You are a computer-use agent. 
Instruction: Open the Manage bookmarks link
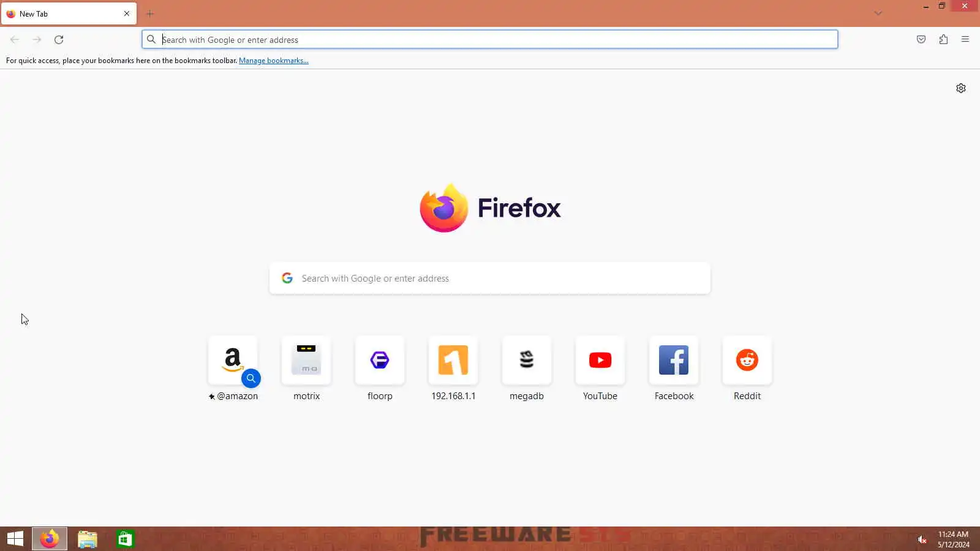[274, 61]
